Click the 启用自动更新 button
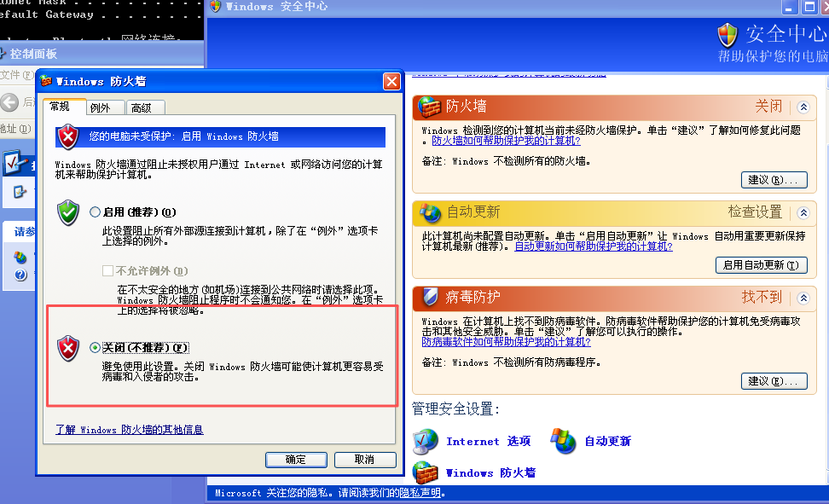 [x=762, y=265]
